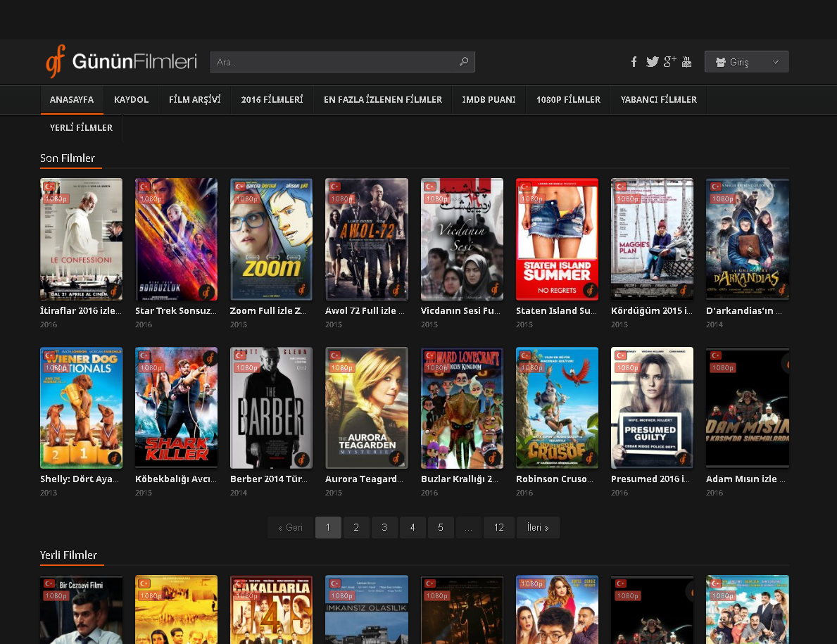The width and height of the screenshot is (837, 644).
Task: Go to page 2 of results
Action: pos(356,528)
